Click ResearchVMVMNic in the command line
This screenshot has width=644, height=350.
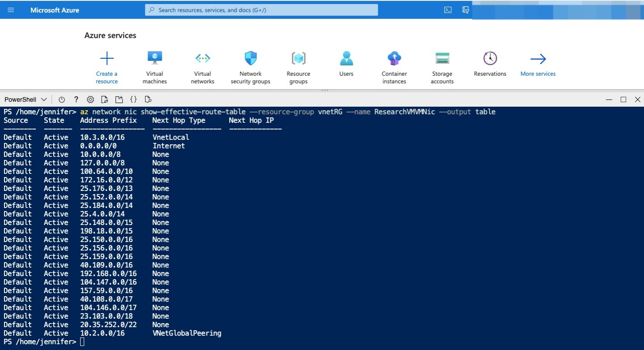pos(405,112)
